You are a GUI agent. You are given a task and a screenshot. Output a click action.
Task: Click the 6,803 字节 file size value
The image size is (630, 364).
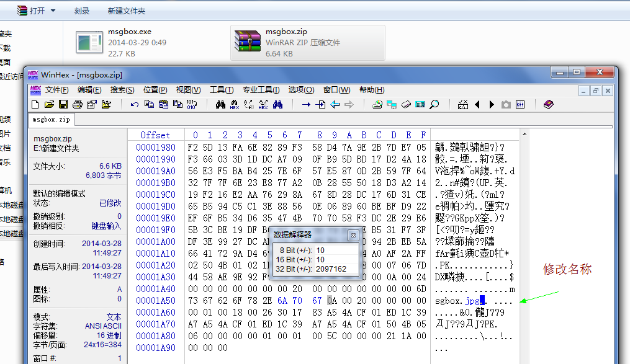click(103, 175)
